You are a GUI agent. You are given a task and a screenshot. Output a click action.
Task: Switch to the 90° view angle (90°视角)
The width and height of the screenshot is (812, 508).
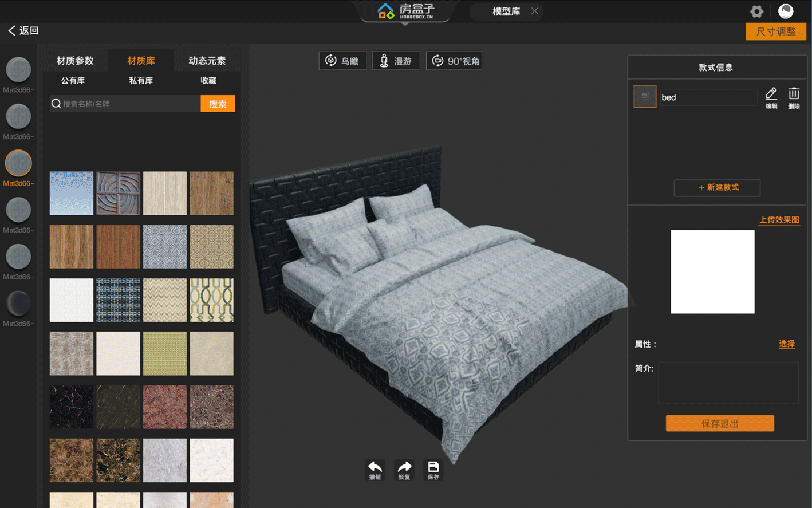[x=454, y=61]
